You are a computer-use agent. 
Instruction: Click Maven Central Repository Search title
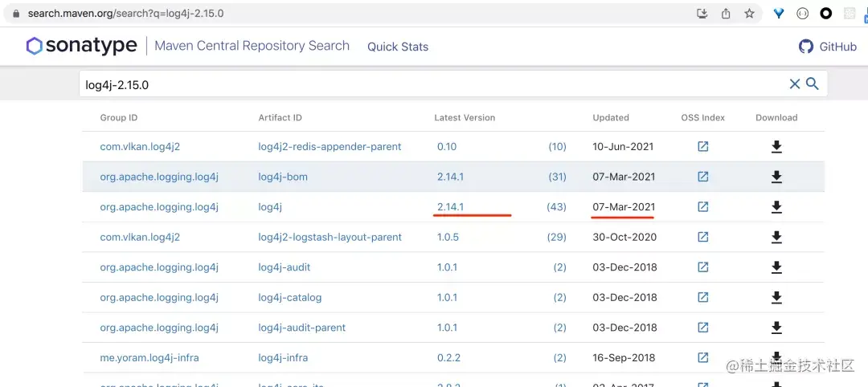tap(252, 46)
